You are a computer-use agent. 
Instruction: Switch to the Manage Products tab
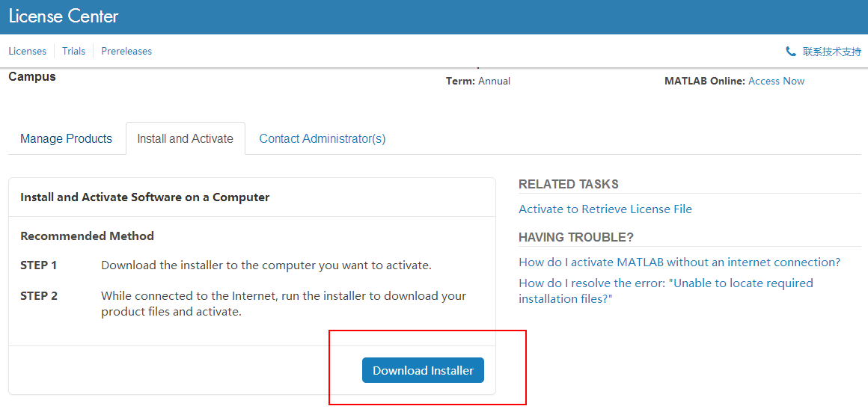tap(67, 138)
